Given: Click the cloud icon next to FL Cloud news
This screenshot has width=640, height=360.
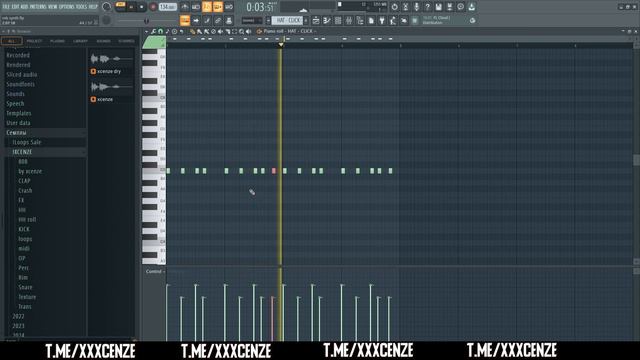Looking at the screenshot, I should [472, 20].
